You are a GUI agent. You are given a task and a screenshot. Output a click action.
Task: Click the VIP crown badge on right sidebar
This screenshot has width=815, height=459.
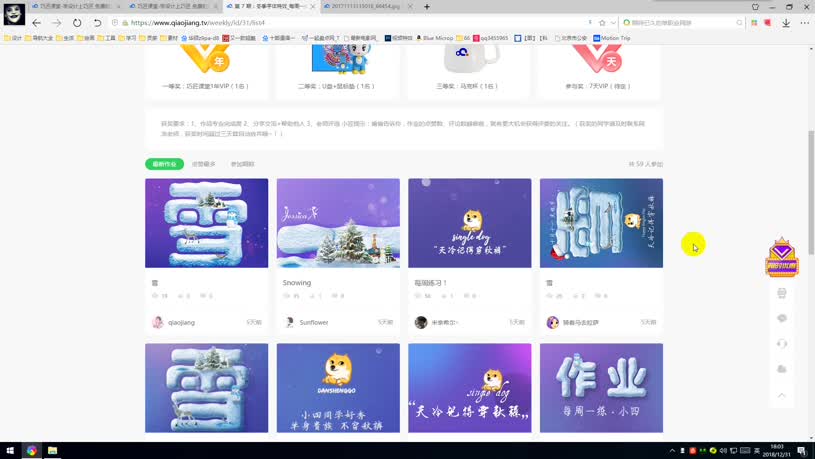[782, 257]
